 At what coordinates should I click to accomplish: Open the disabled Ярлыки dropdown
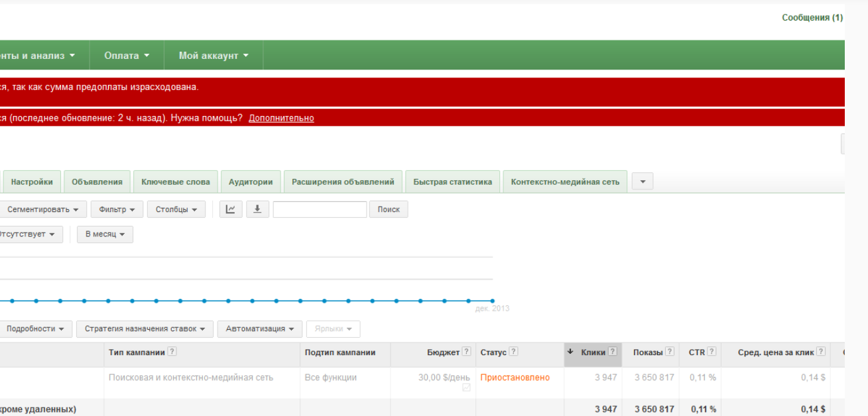click(334, 329)
